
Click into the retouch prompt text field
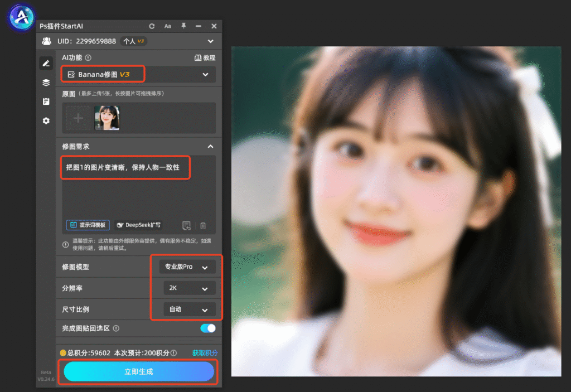pyautogui.click(x=139, y=187)
